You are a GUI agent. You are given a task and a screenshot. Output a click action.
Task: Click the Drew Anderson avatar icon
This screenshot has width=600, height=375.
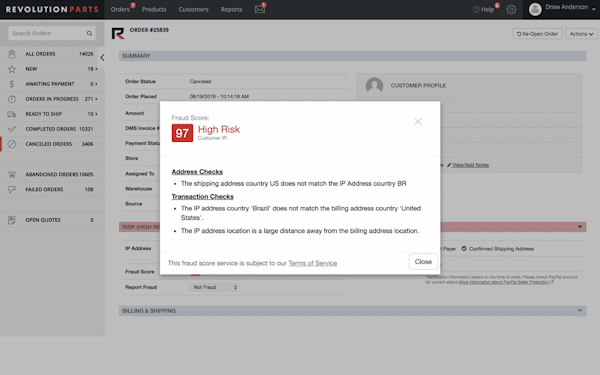point(535,9)
